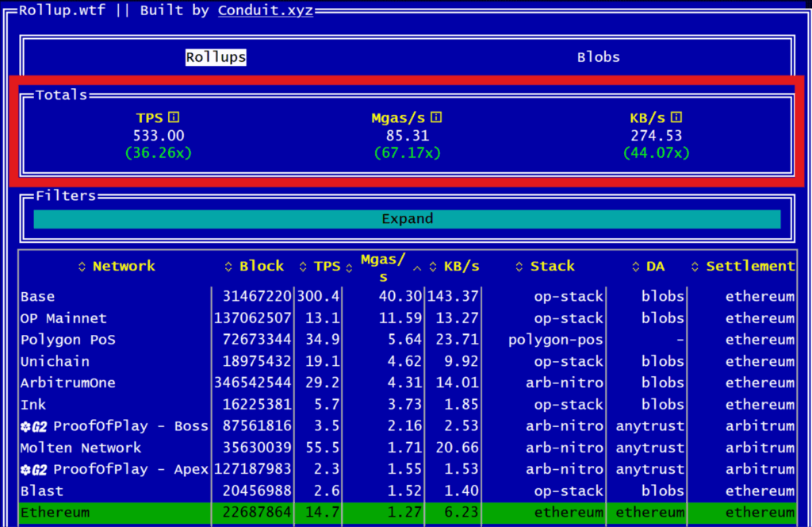Select the OP Mainnet Mgas/s value 11.59
Viewport: 812px width, 527px height.
coord(400,318)
